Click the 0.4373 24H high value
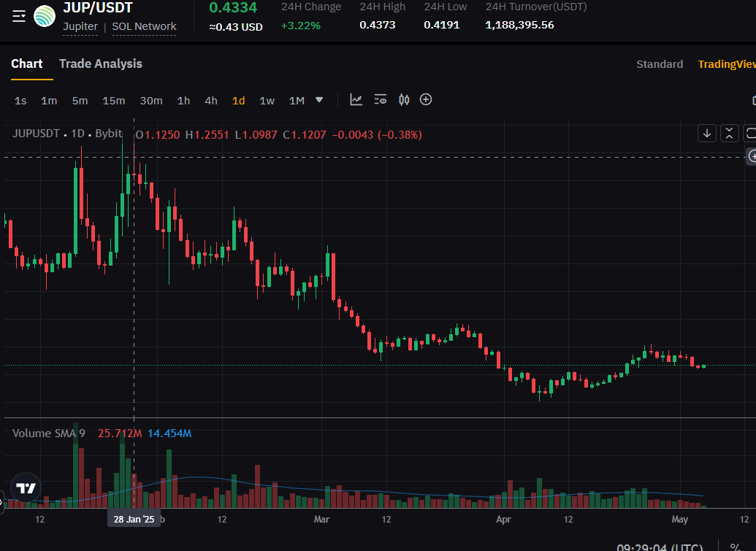The width and height of the screenshot is (756, 551). [378, 25]
